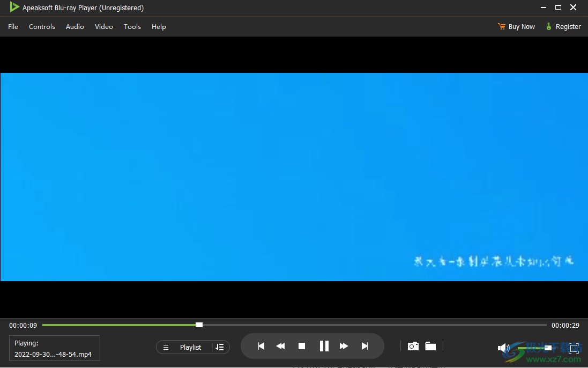Click the playlist sort order icon
This screenshot has height=368, width=588.
(220, 347)
